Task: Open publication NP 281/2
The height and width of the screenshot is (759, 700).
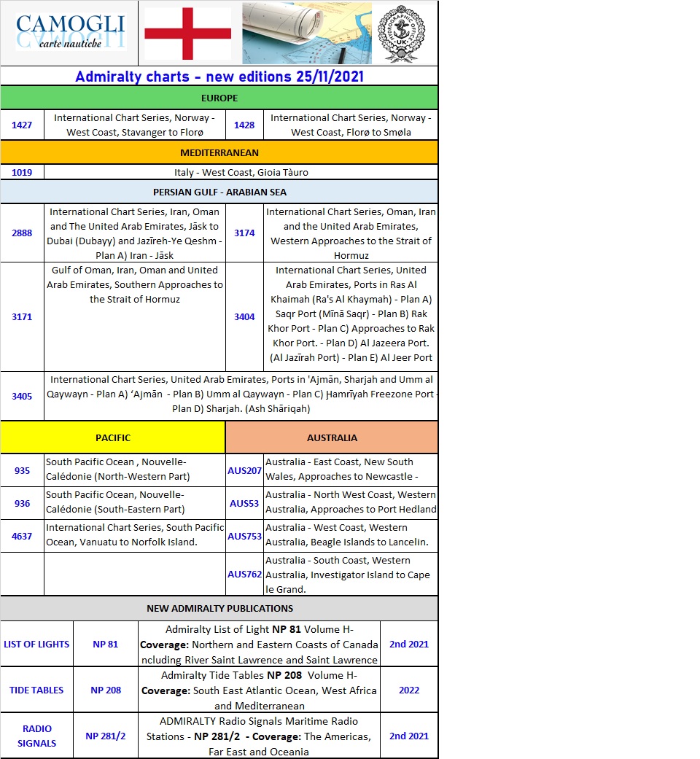Action: point(106,736)
